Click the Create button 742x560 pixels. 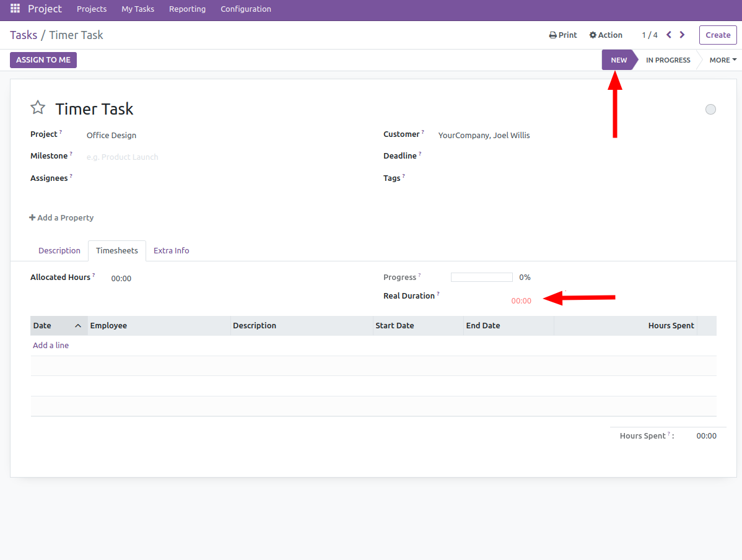coord(717,35)
